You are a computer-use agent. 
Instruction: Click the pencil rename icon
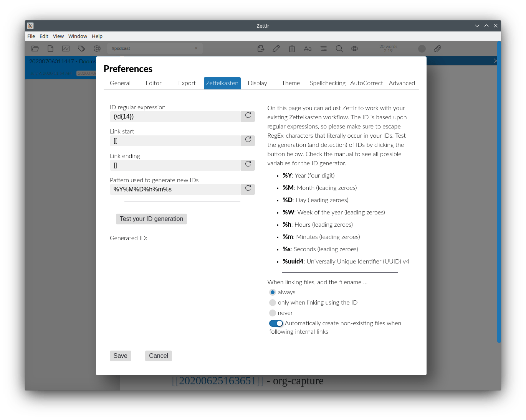point(276,49)
